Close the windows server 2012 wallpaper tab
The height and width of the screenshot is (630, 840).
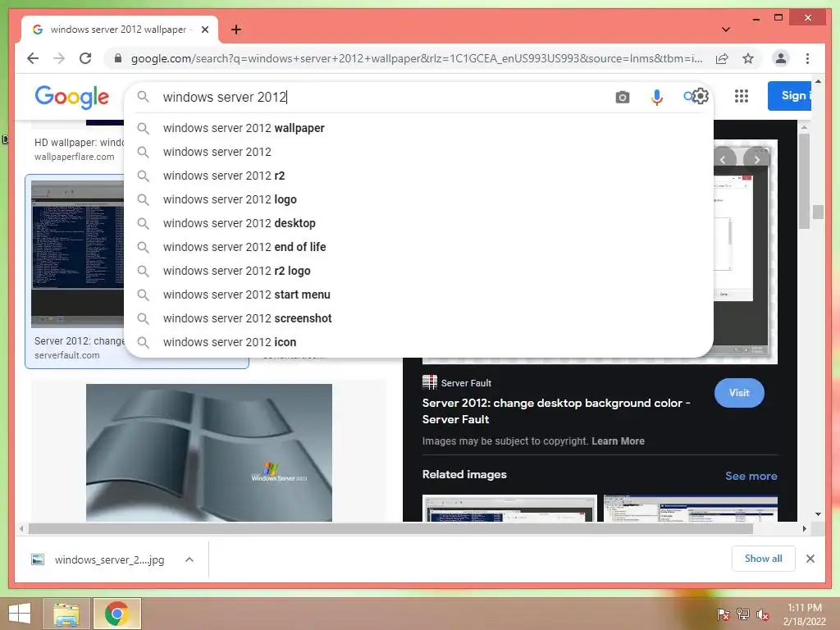205,30
